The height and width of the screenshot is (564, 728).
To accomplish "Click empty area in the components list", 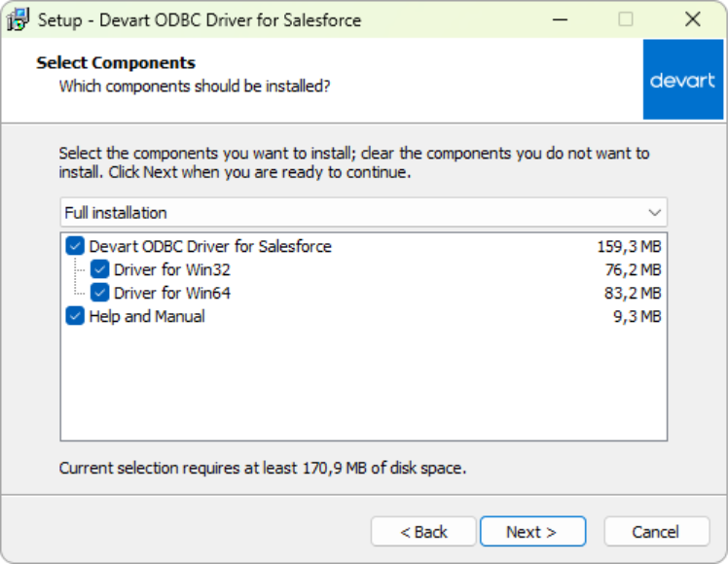I will click(x=363, y=389).
